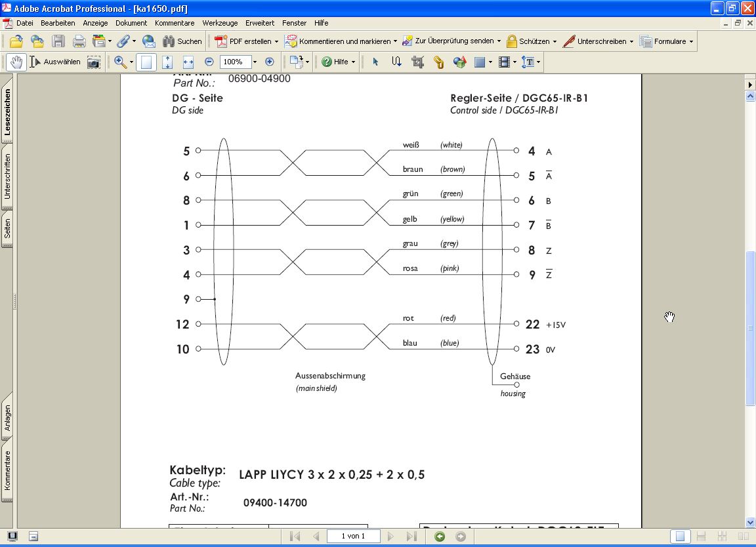Click the vertical scrollbar thumb
Image resolution: width=756 pixels, height=547 pixels.
pyautogui.click(x=750, y=328)
